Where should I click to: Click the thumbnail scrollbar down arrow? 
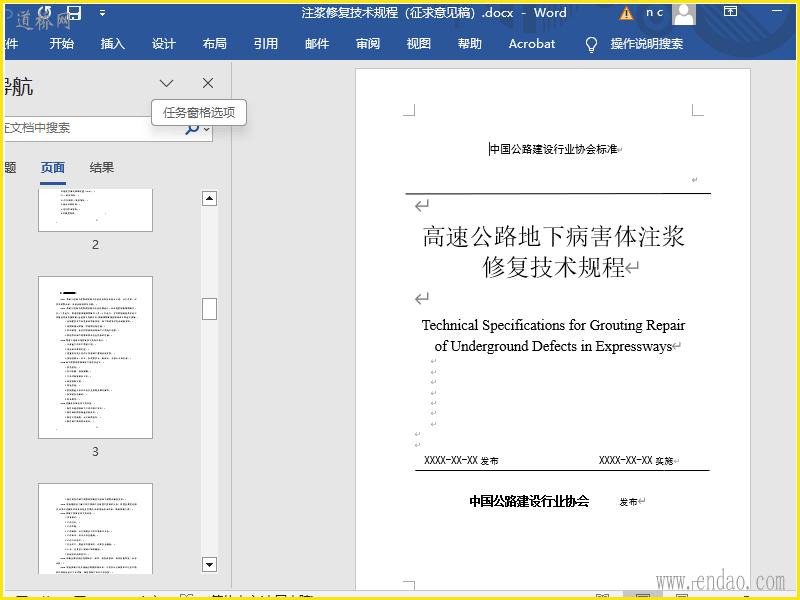[x=209, y=564]
